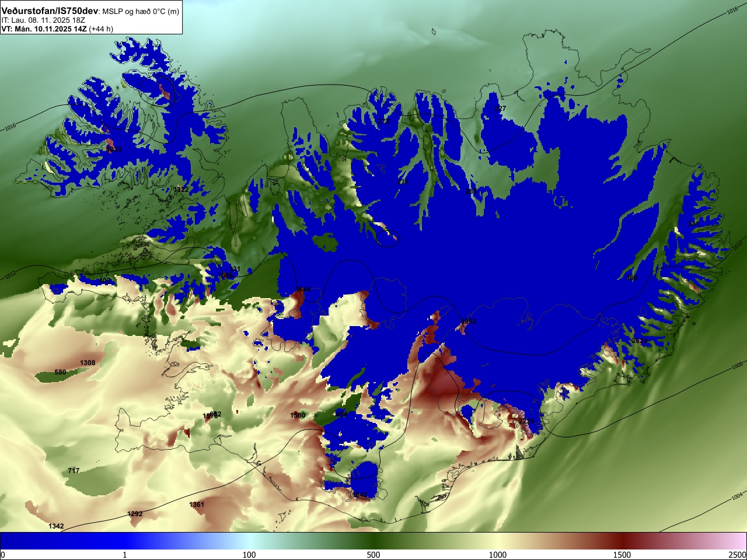Click the 1308 height value on the map

88,363
